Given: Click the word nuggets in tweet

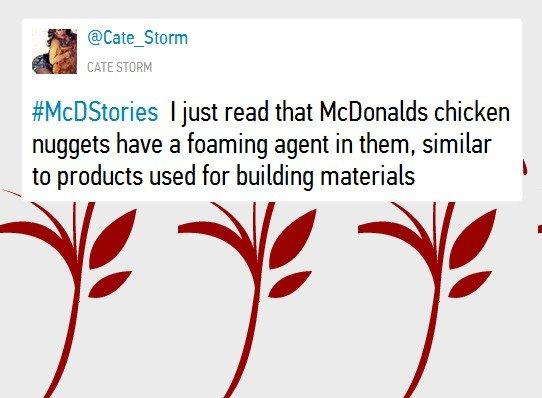Looking at the screenshot, I should coord(71,146).
